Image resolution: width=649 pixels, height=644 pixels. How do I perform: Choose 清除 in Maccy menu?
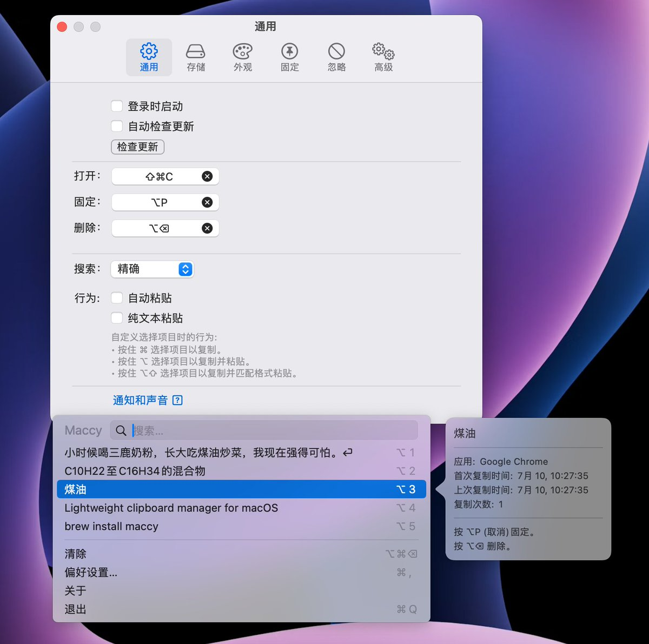(x=241, y=554)
